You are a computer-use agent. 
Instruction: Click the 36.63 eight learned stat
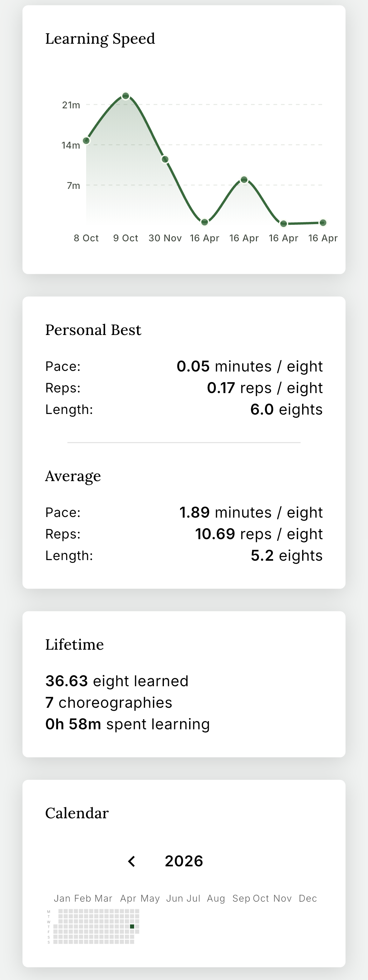[x=117, y=681]
